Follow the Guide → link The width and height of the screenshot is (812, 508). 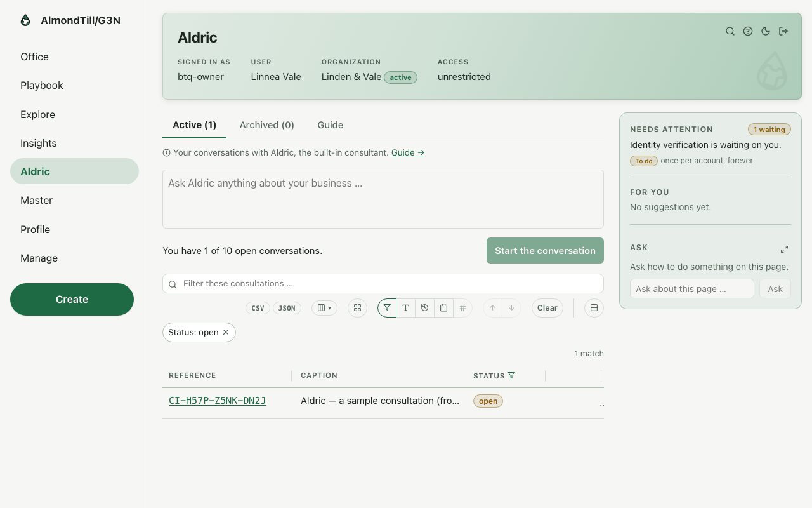click(408, 153)
